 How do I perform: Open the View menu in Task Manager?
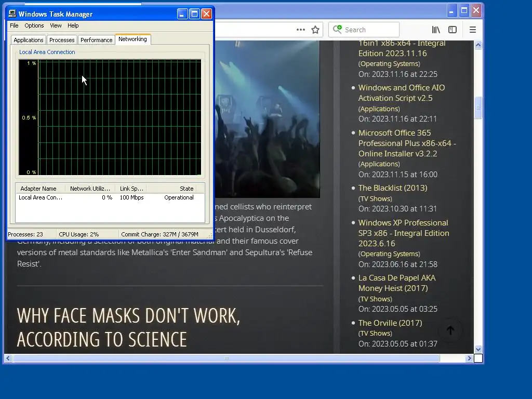(x=56, y=25)
